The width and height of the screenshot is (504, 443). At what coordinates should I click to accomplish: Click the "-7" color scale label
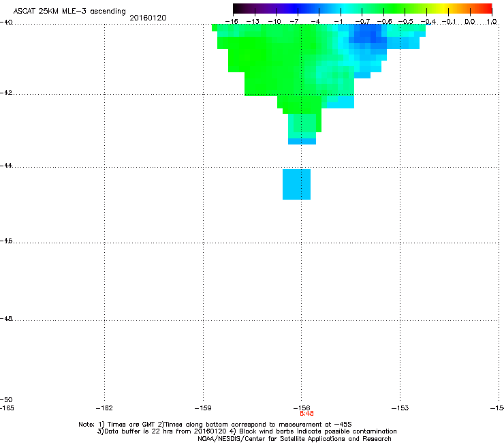coord(294,22)
